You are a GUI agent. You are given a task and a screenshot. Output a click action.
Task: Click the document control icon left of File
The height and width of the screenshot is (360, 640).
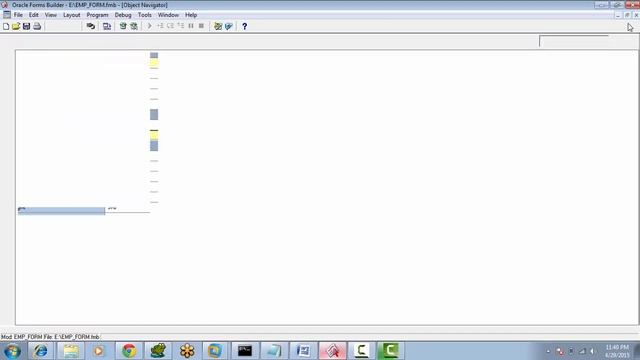pos(7,15)
